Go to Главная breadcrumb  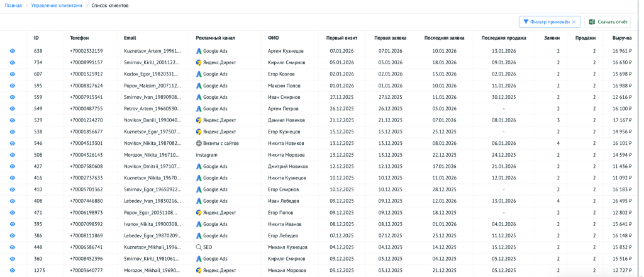coord(13,5)
